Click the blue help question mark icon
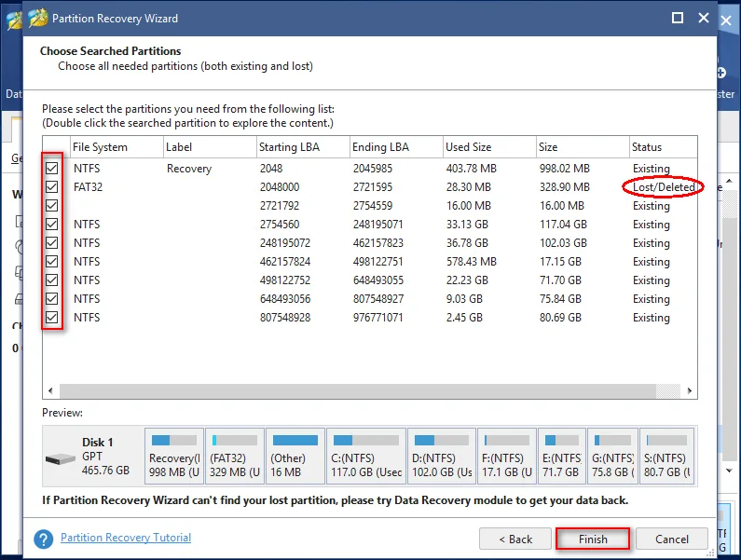The image size is (741, 560). [44, 539]
